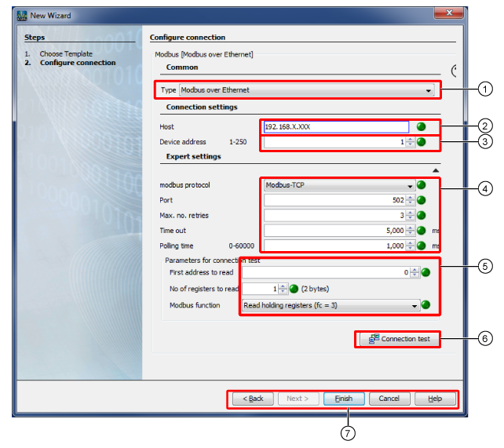Click the green indicator beside modbus protocol dropdown

click(422, 185)
